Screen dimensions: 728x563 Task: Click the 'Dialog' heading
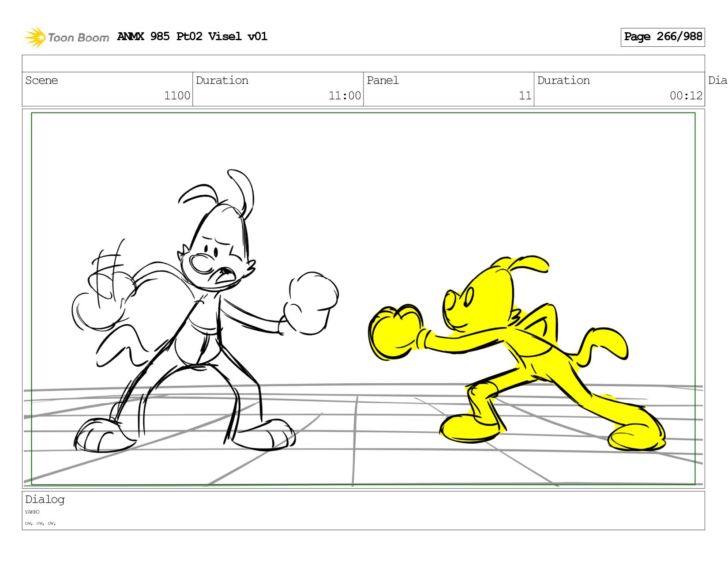[45, 500]
